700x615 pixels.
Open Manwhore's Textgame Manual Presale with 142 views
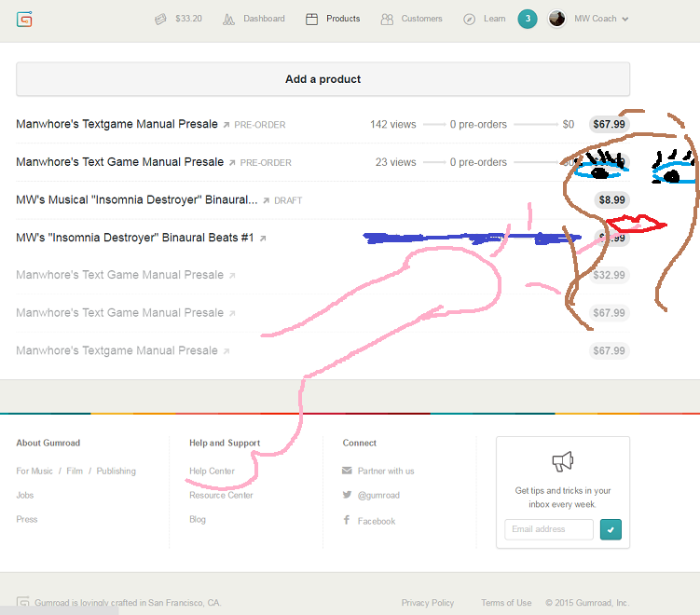(x=117, y=124)
